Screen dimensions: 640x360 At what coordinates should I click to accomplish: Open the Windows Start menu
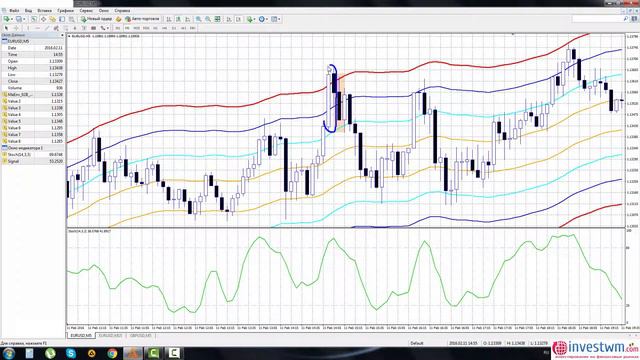tap(9, 353)
